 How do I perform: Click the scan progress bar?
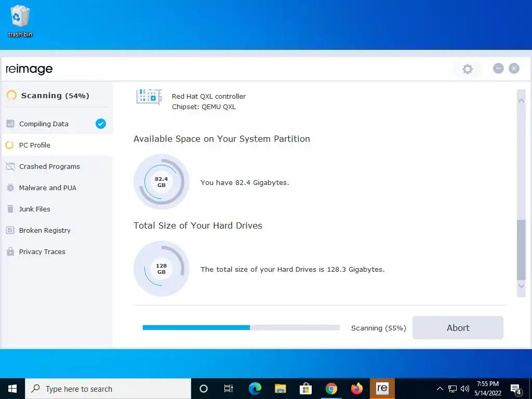241,327
